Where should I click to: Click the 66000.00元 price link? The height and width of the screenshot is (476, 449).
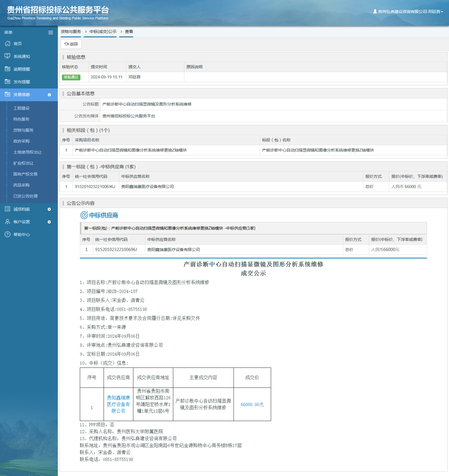(x=252, y=405)
